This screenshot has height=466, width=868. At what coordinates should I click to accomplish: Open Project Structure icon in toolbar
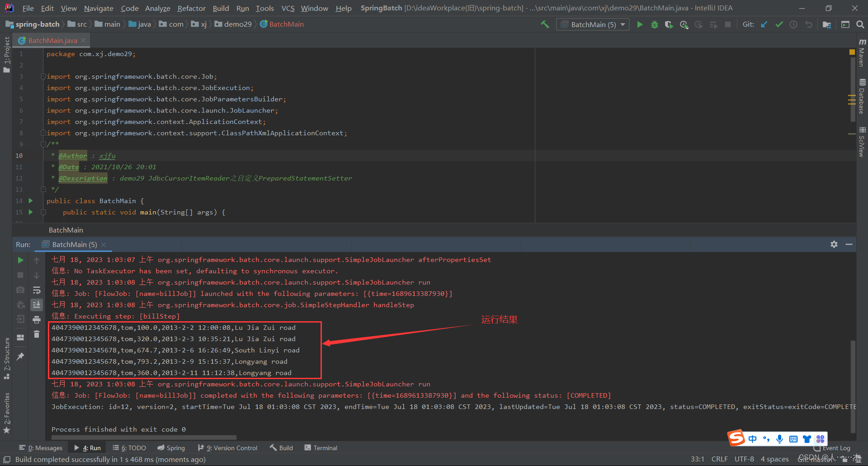coord(827,24)
